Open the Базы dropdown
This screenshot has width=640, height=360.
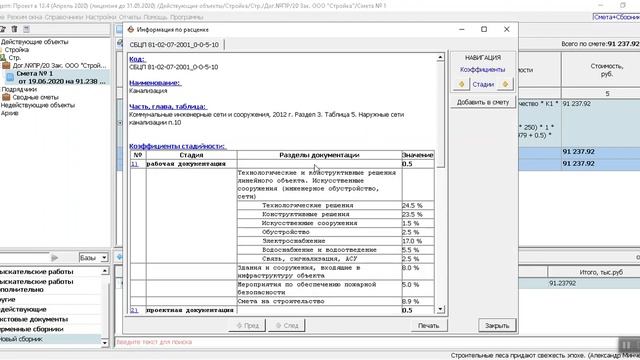(104, 258)
